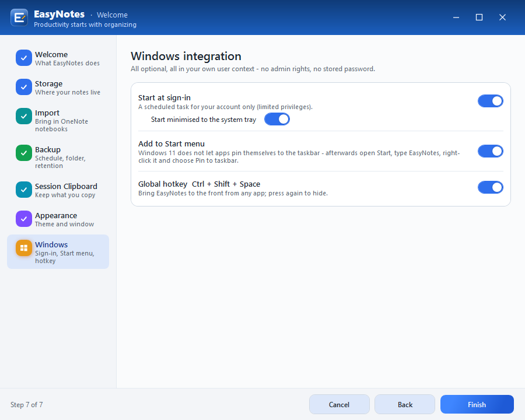Click the 'Bring in OneNote notebooks' subtitle

(62, 125)
